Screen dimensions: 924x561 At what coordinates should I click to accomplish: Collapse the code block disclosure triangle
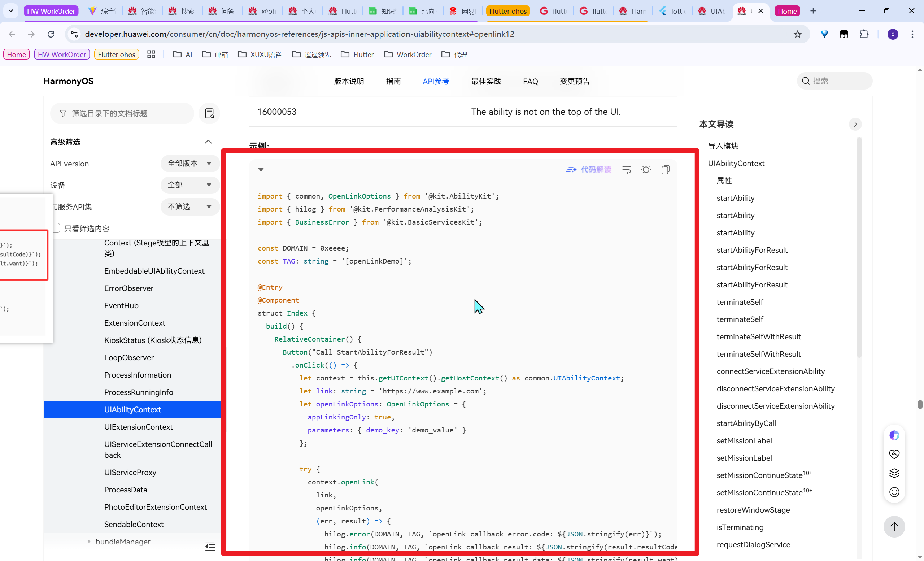[x=261, y=170]
